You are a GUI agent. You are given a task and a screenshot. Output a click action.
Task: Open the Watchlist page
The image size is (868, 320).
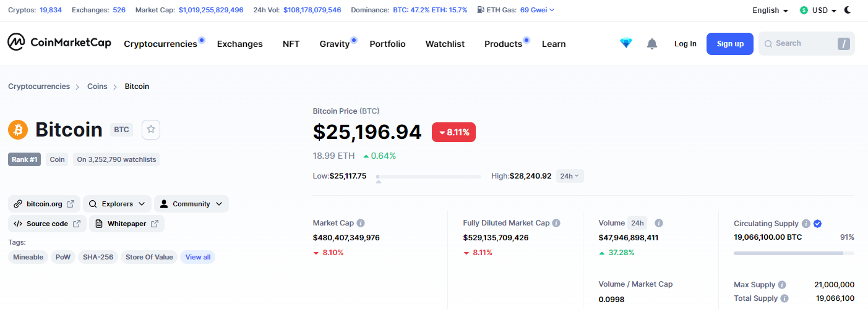pos(445,44)
